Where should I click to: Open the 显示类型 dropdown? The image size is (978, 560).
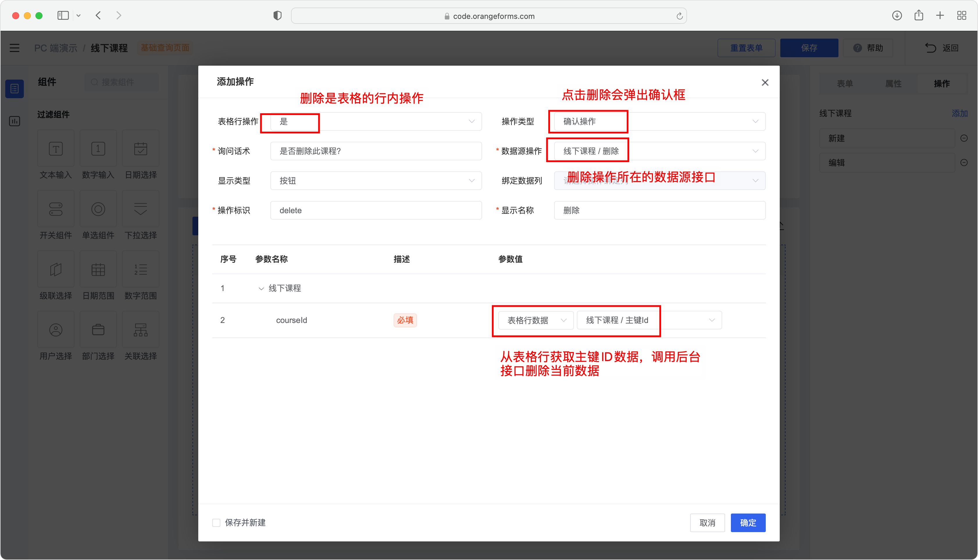(x=376, y=181)
